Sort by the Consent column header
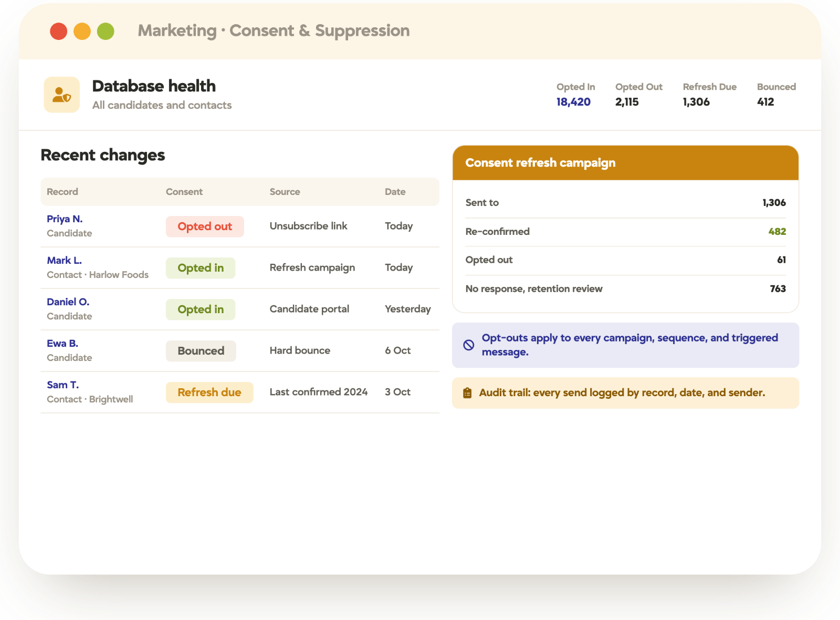The height and width of the screenshot is (620, 840). point(184,192)
